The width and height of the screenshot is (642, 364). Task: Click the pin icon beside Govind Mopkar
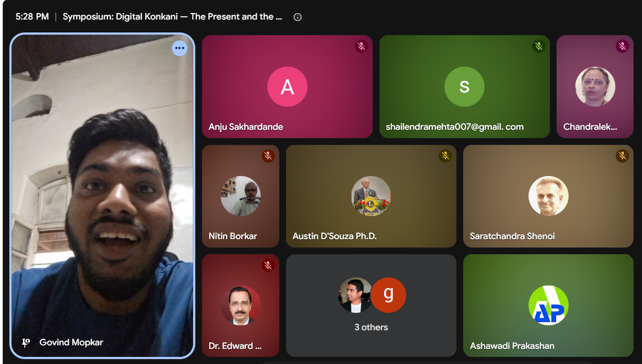click(x=26, y=343)
